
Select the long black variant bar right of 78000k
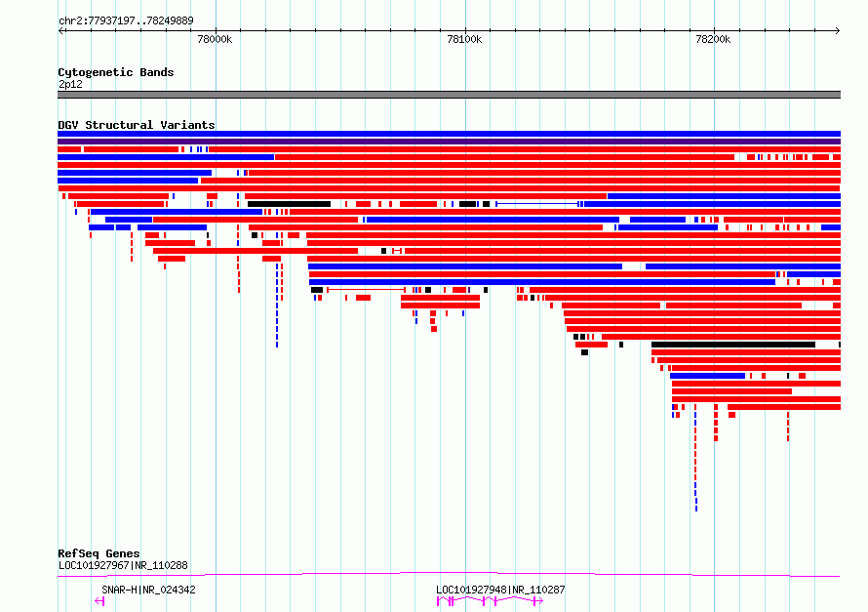pos(289,204)
